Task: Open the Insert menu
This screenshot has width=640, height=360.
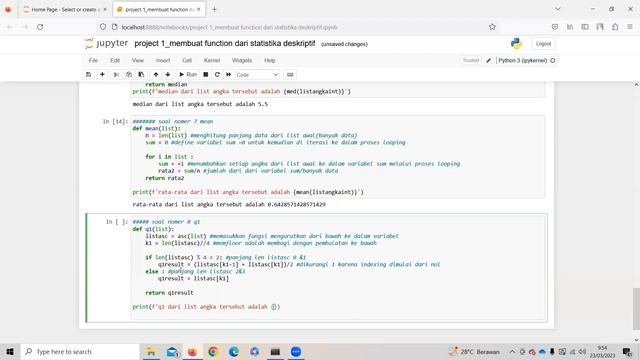Action: (x=163, y=60)
